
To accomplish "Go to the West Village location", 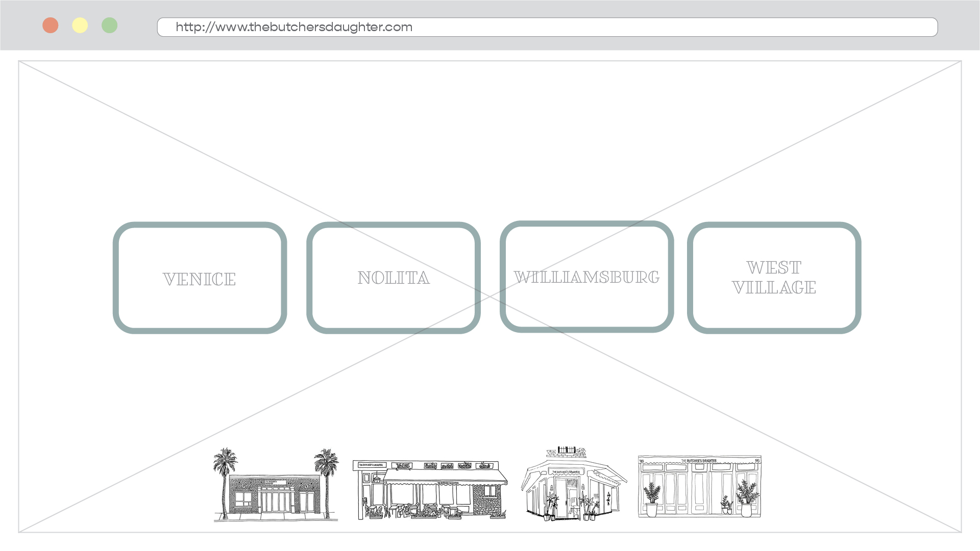I will click(x=774, y=278).
